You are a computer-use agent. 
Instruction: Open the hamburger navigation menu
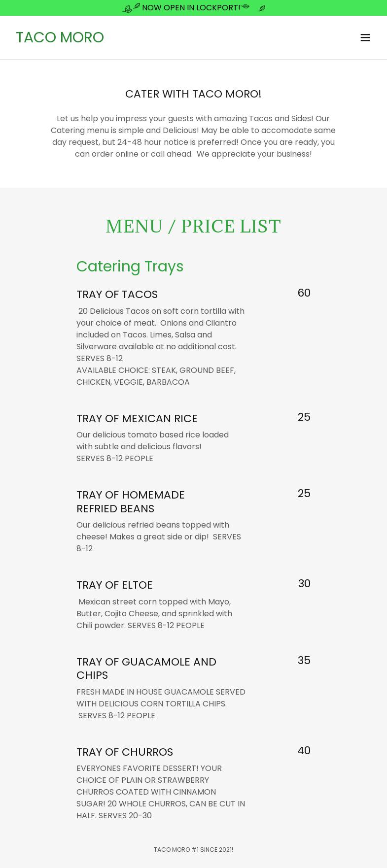click(365, 37)
